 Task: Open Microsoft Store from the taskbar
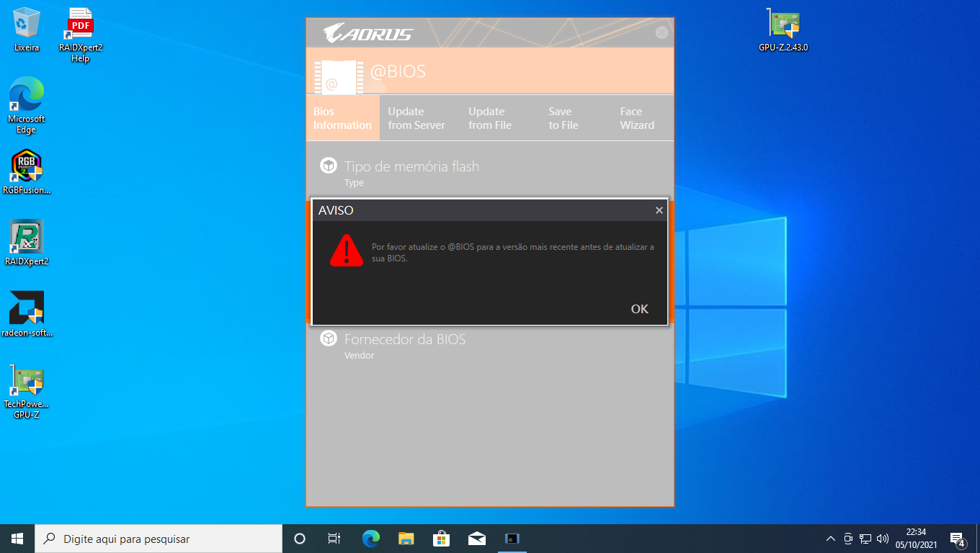coord(441,539)
